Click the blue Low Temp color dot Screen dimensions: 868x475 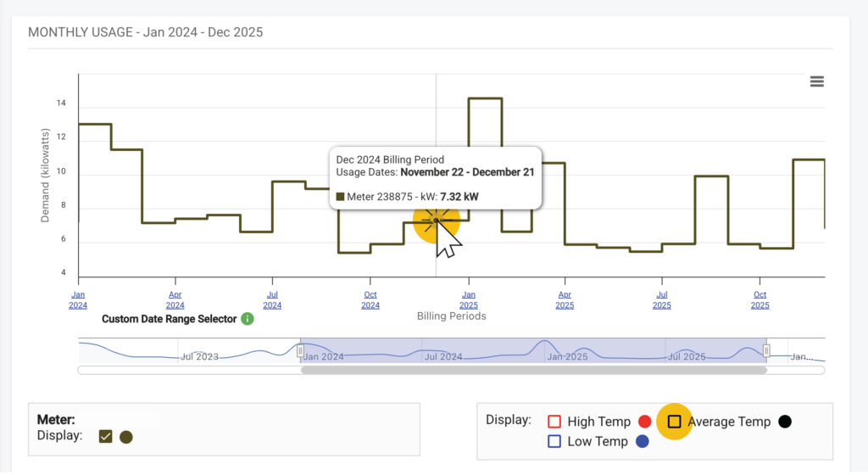coord(642,441)
